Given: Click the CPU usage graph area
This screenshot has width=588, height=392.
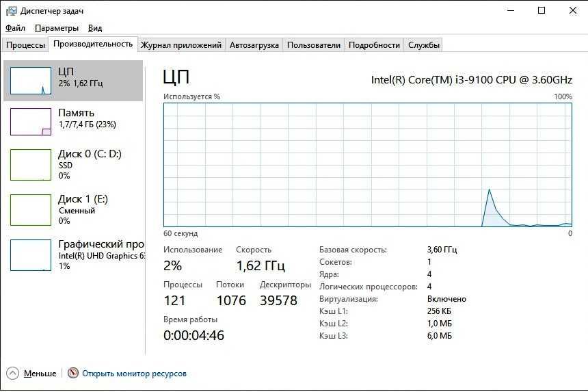Looking at the screenshot, I should coord(368,165).
